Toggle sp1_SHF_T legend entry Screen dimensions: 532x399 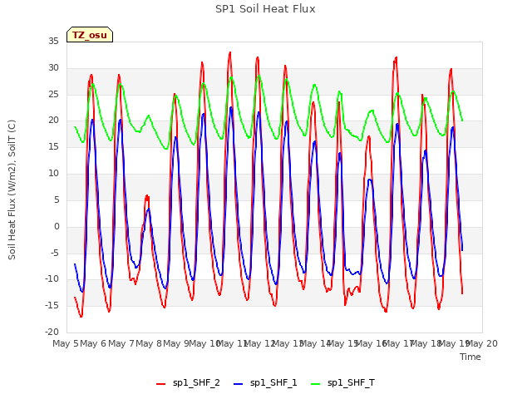pyautogui.click(x=342, y=382)
